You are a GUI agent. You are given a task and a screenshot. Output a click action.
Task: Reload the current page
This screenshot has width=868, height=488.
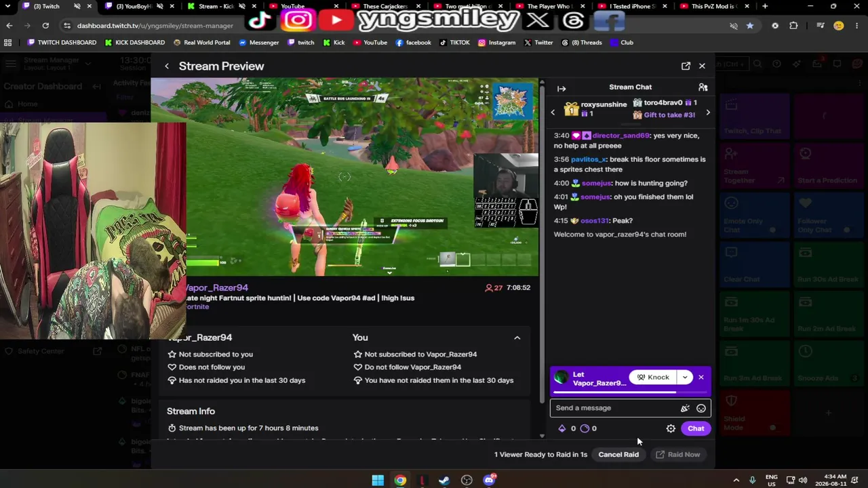point(45,26)
